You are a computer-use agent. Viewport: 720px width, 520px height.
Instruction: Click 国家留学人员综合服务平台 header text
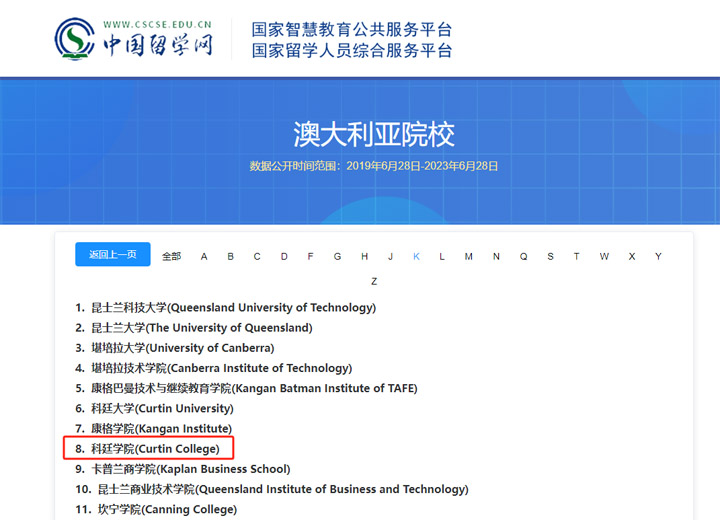point(352,51)
